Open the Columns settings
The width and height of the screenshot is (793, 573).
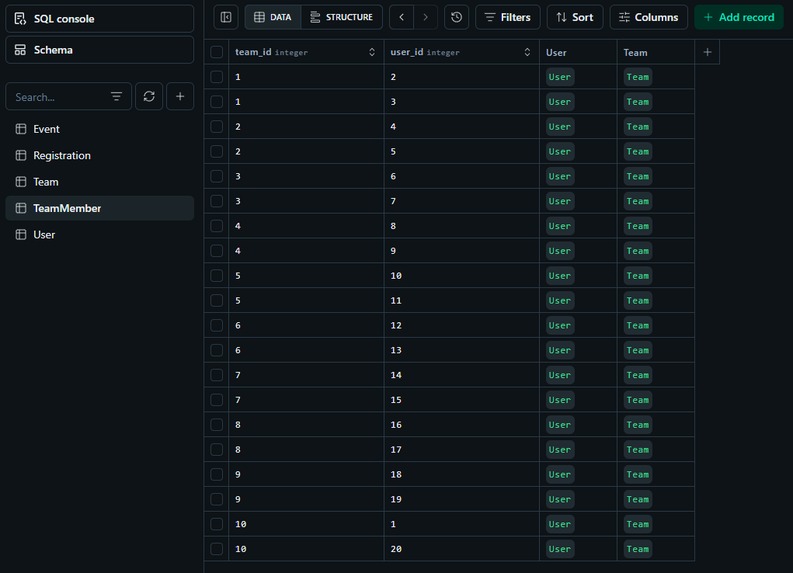coord(649,17)
